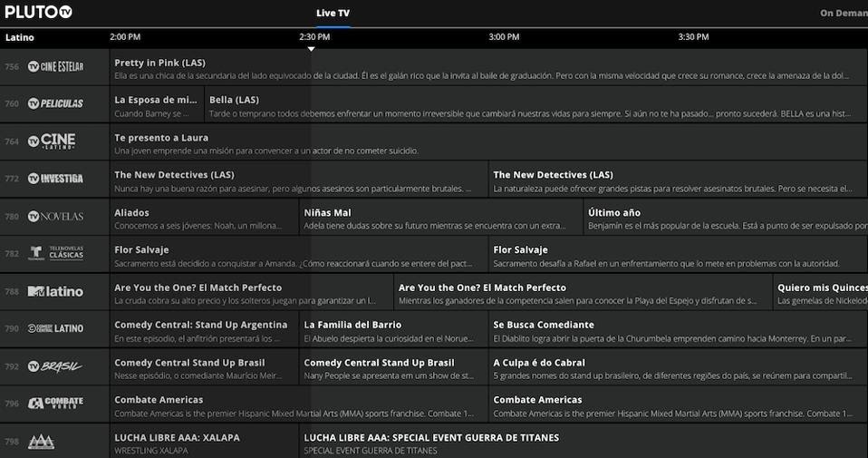Open 2:00 PM Comedy Central Stand Up Brasil

[x=204, y=366]
